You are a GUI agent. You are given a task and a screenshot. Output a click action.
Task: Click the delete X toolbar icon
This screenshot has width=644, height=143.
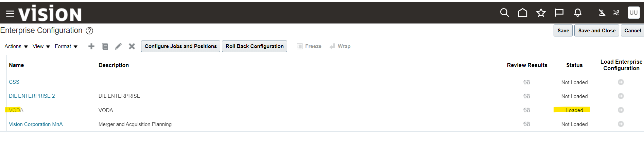132,46
